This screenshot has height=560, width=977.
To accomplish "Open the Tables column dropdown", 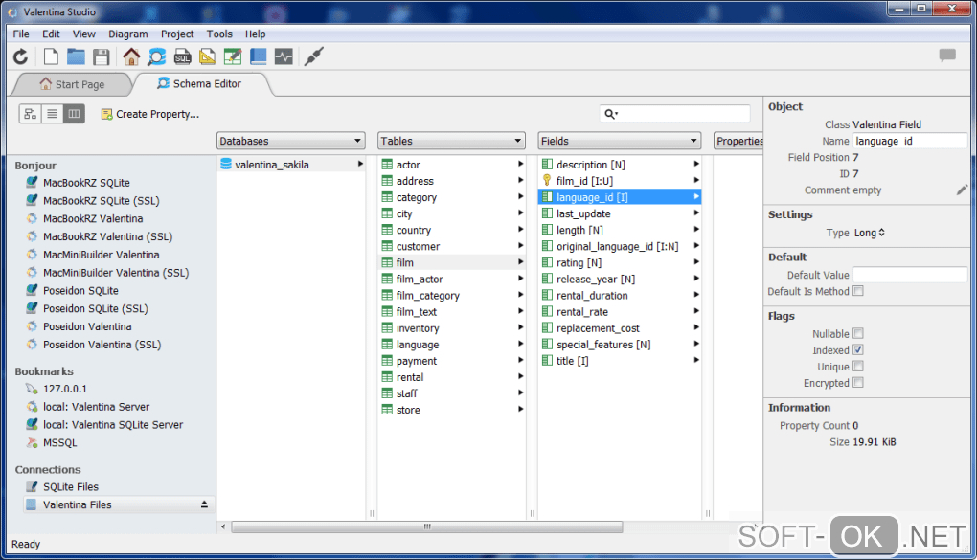I will (x=451, y=141).
